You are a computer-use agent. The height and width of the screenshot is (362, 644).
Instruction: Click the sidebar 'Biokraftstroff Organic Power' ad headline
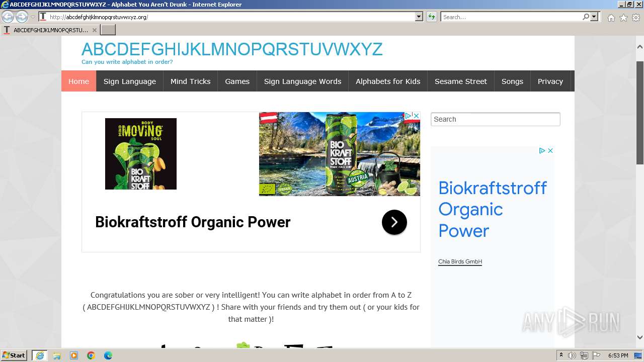(493, 209)
